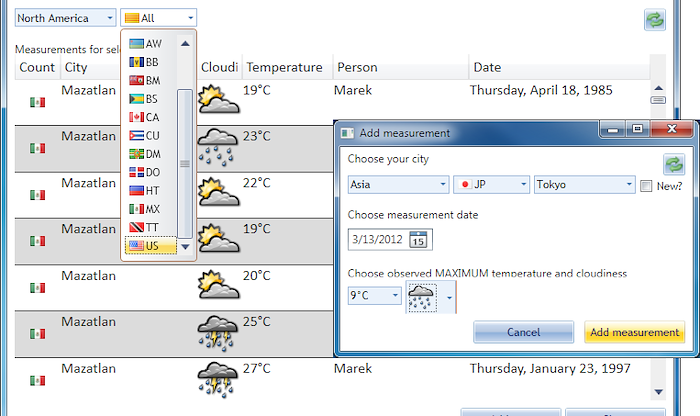Image resolution: width=700 pixels, height=416 pixels.
Task: Click Mexico flag in first Mazatlan row
Action: coord(38,102)
